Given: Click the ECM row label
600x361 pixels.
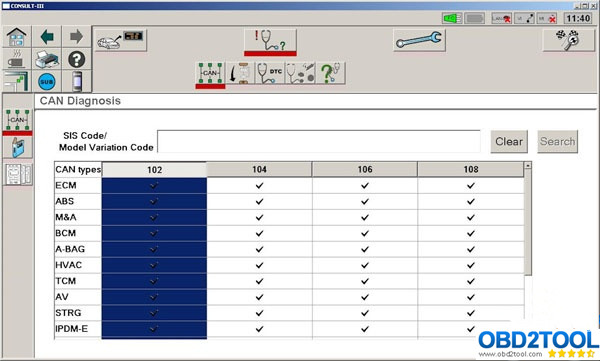Looking at the screenshot, I should [66, 185].
